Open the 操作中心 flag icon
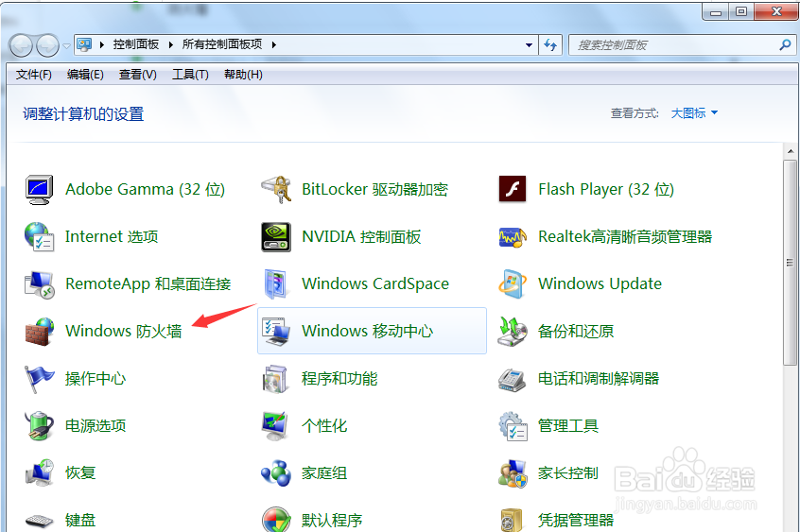Image resolution: width=800 pixels, height=532 pixels. coord(40,379)
